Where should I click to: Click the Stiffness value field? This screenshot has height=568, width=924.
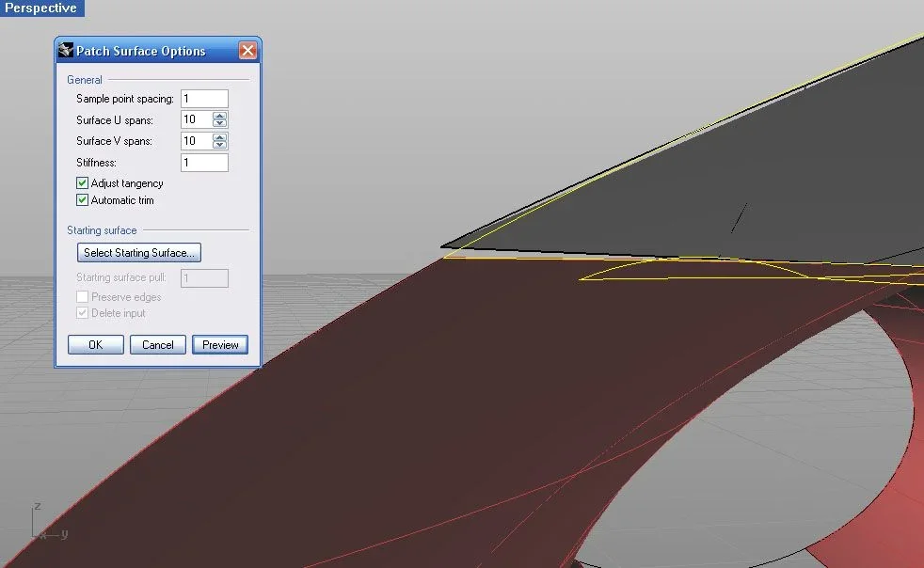204,163
